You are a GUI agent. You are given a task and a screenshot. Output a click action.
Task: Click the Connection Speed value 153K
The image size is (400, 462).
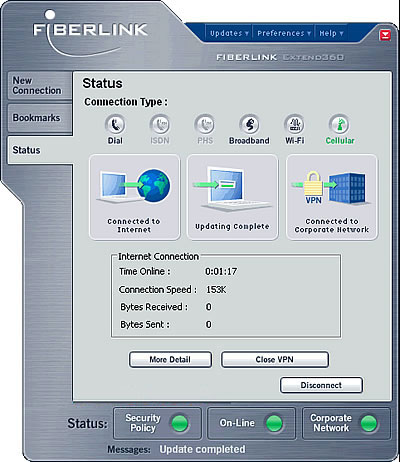(216, 290)
